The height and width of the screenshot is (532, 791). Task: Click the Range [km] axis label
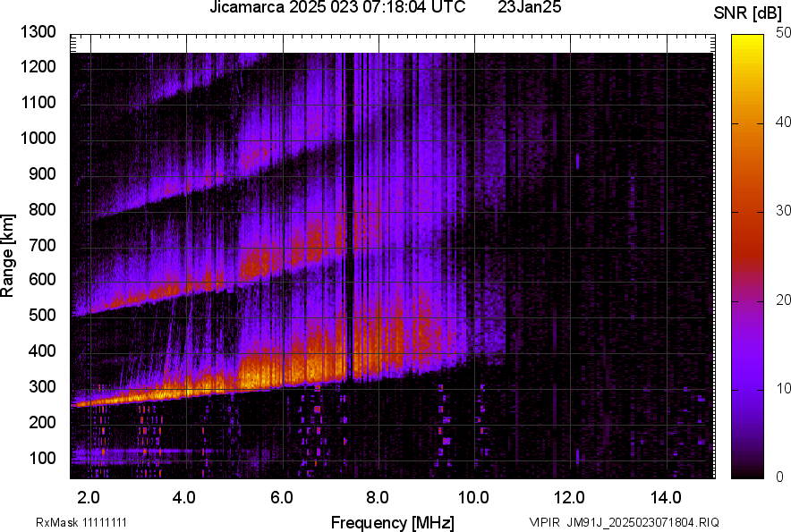click(8, 257)
